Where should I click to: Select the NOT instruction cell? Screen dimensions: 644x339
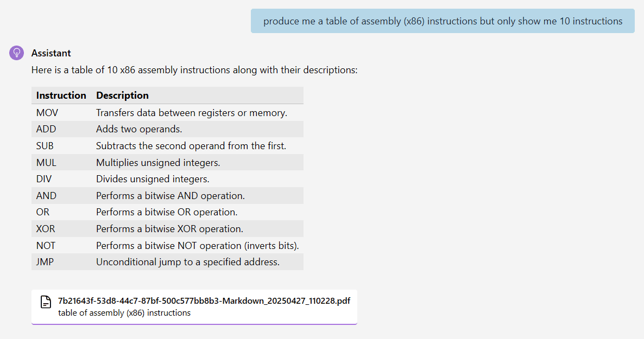pyautogui.click(x=46, y=245)
